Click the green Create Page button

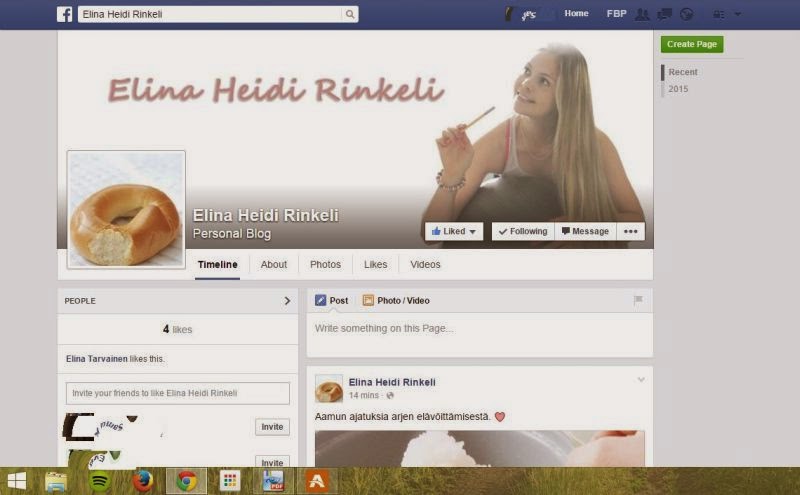(x=692, y=44)
